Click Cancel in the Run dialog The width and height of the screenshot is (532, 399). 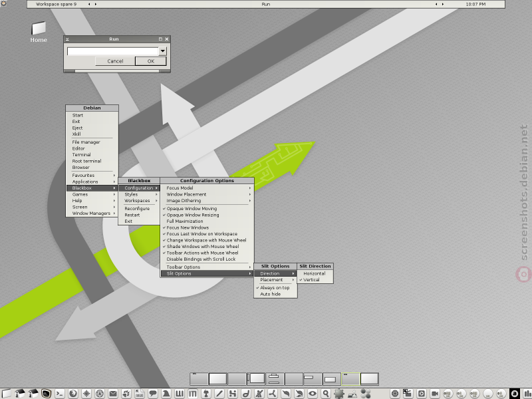[x=115, y=61]
